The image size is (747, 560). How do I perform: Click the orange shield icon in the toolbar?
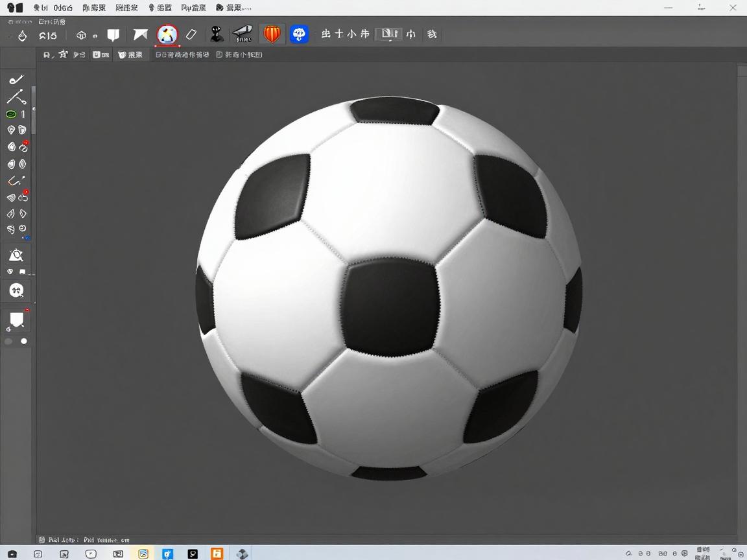(272, 34)
